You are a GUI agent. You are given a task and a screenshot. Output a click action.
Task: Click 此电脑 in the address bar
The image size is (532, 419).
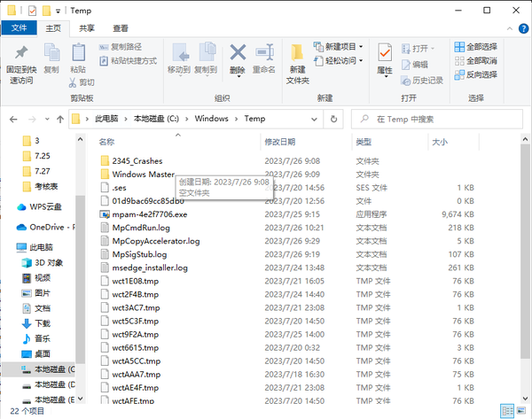(106, 119)
